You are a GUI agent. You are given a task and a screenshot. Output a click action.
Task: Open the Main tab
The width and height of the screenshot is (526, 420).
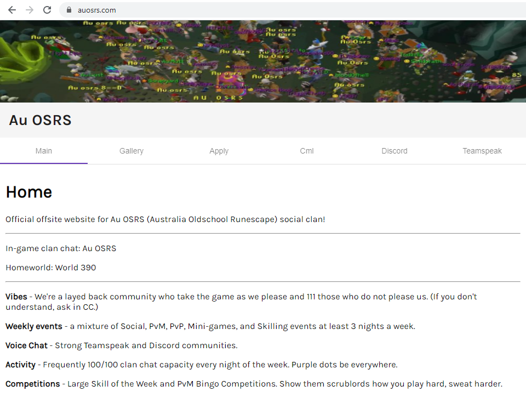tap(44, 151)
